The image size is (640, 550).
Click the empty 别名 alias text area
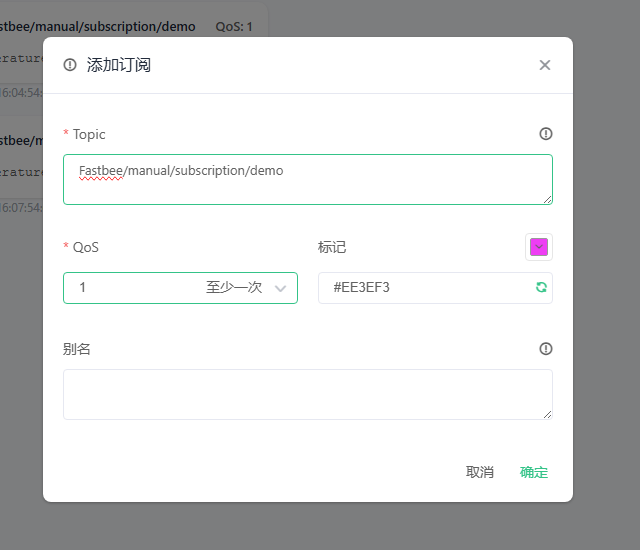(x=308, y=395)
